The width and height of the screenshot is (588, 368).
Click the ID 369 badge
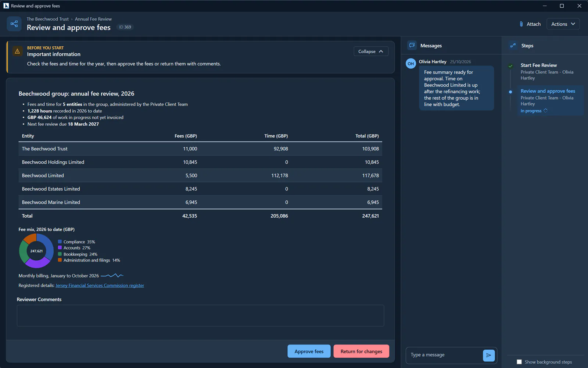tap(125, 27)
